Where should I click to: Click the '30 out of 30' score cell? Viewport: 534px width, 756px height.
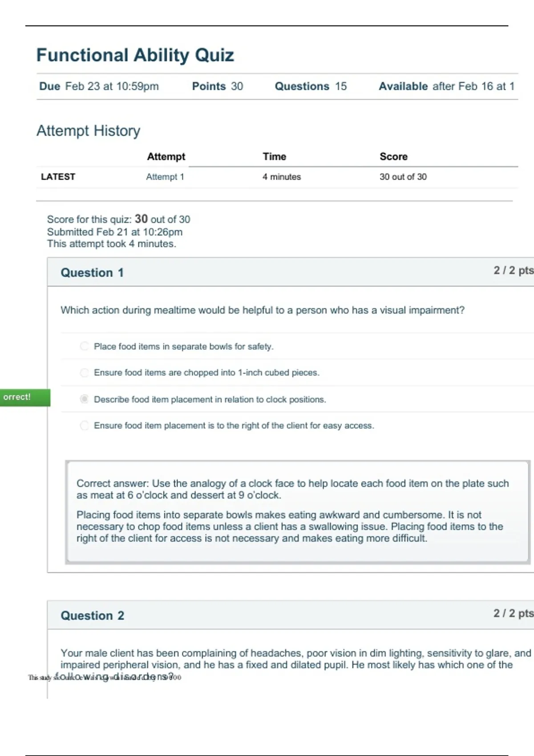(403, 177)
